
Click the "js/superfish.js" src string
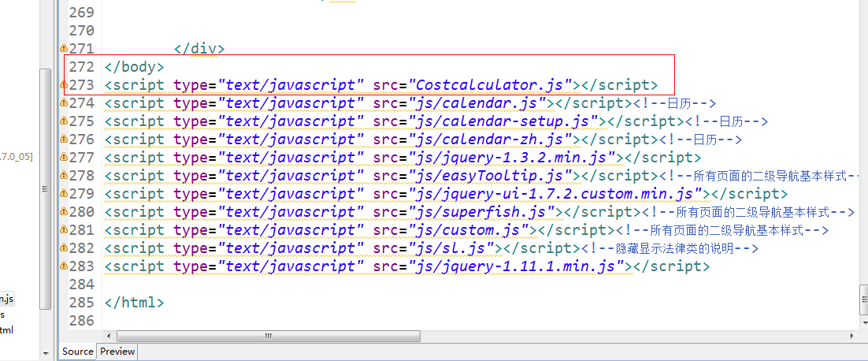pos(482,212)
